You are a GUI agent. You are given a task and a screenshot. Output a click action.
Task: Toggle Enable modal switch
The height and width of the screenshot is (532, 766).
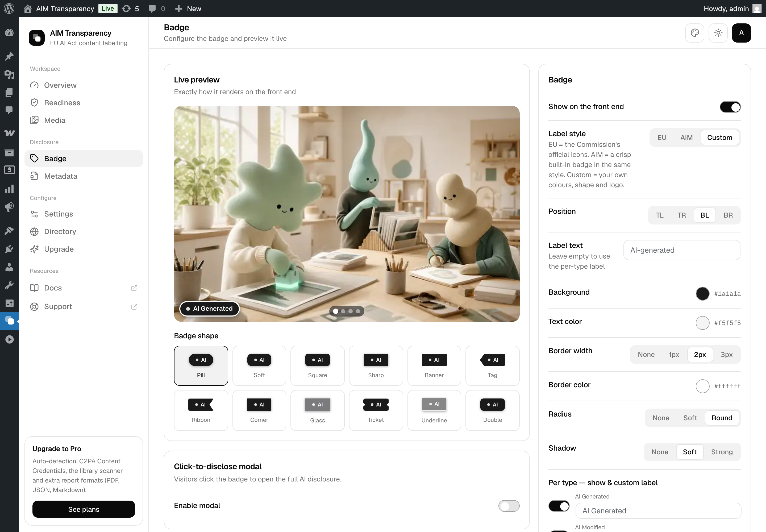pyautogui.click(x=509, y=506)
